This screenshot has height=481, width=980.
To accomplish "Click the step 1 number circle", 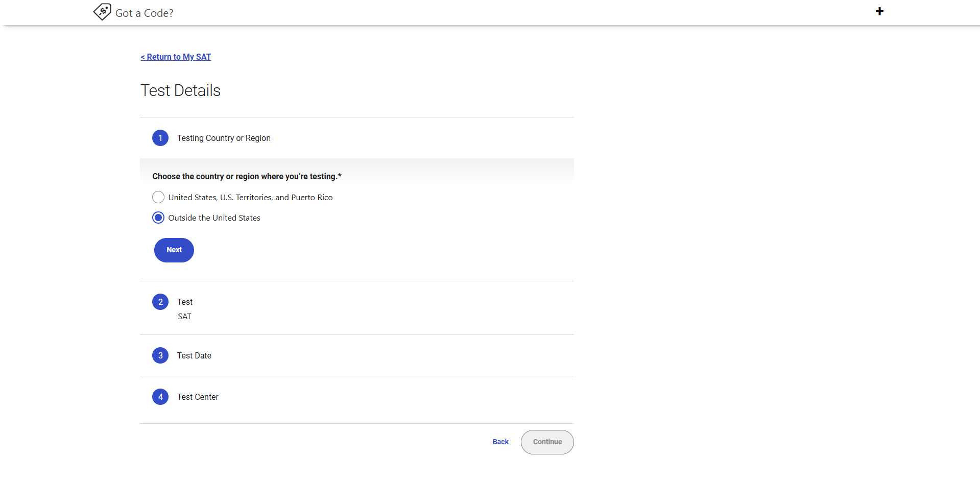I will coord(160,138).
